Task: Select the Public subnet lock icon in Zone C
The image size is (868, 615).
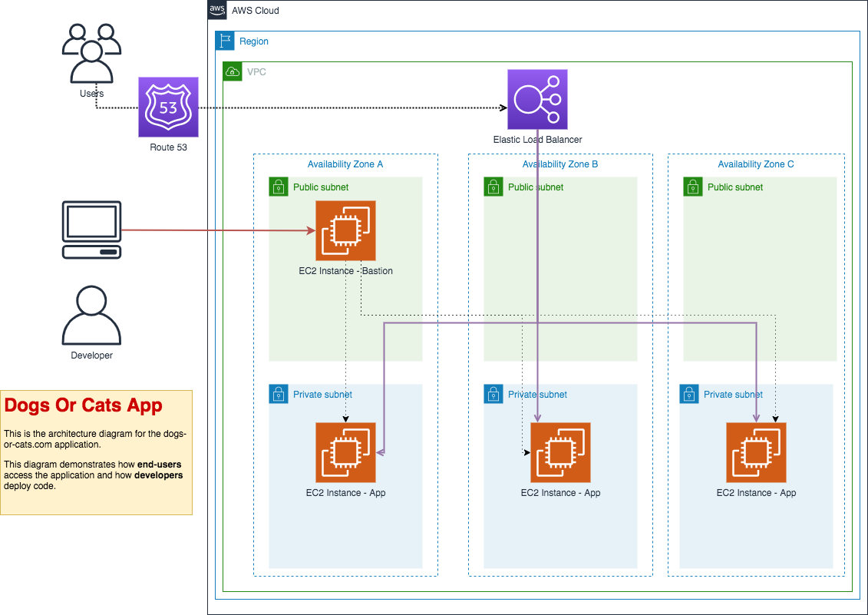Action: click(691, 187)
